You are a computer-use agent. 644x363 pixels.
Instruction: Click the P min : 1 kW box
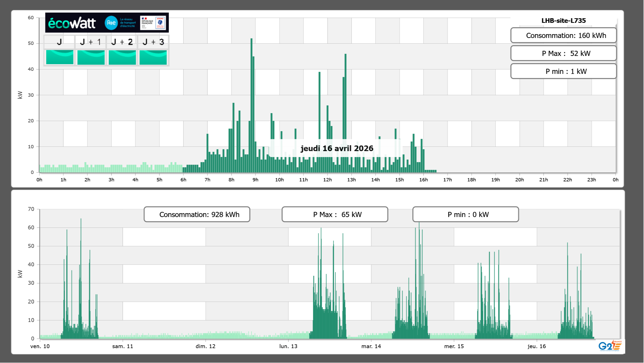tap(563, 71)
